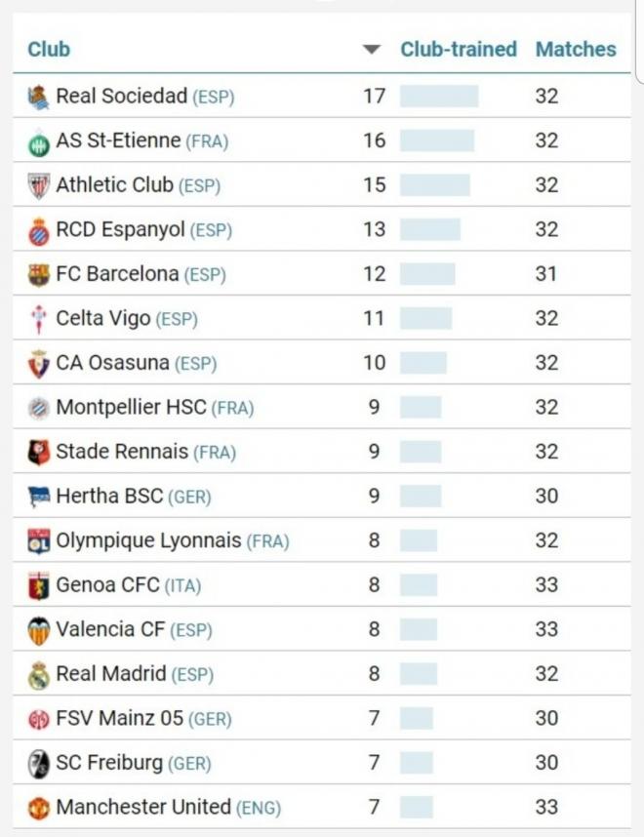Screen dimensions: 644x837
Task: Sort by the Matches column header
Action: (x=576, y=48)
